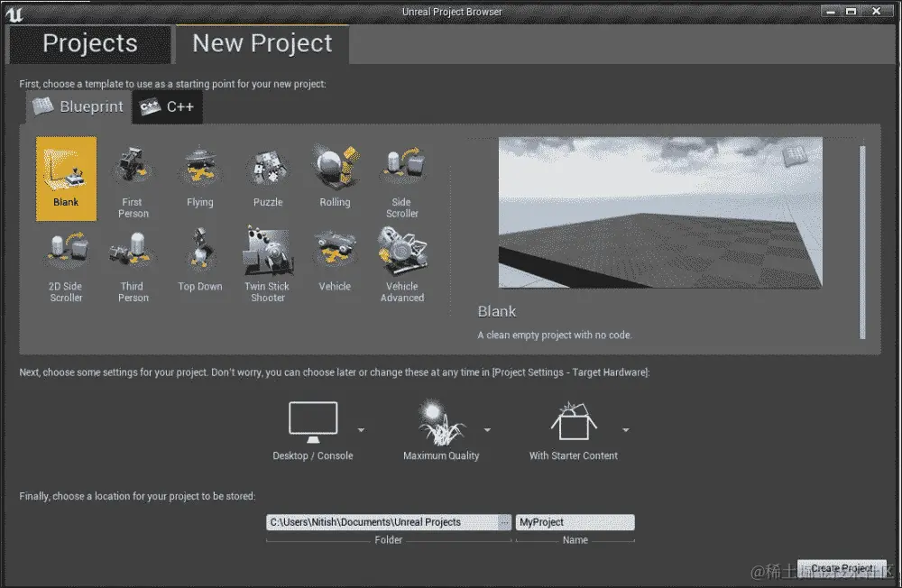Click the Desktop / Console monitor icon
Image resolution: width=902 pixels, height=588 pixels.
click(x=313, y=422)
